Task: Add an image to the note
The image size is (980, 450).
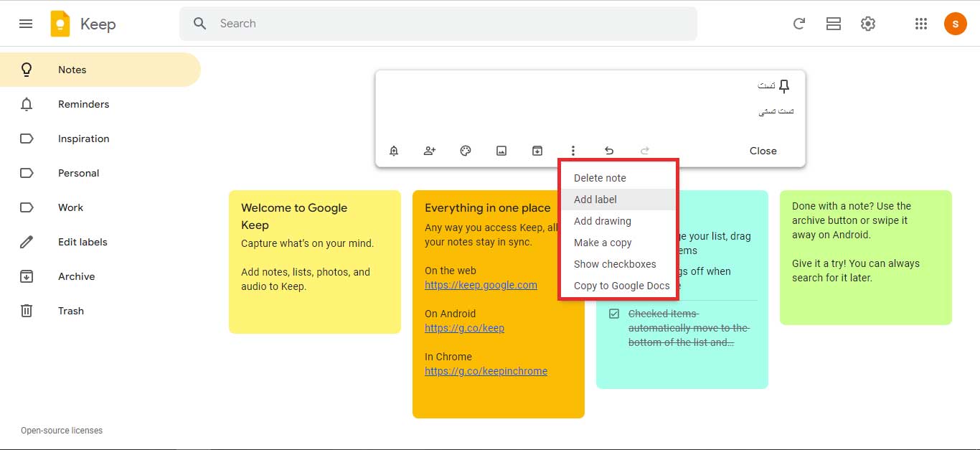Action: (x=501, y=151)
